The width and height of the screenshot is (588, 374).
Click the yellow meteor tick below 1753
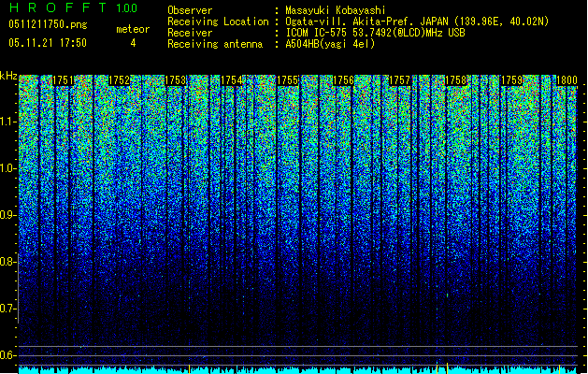click(190, 368)
